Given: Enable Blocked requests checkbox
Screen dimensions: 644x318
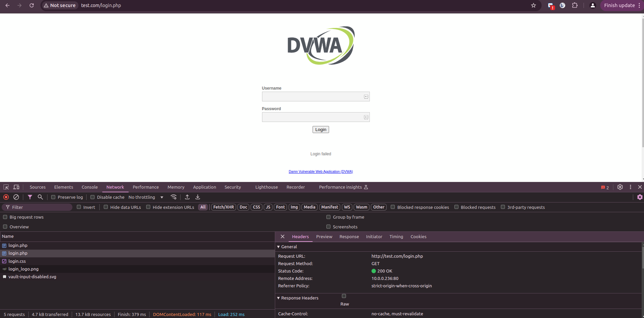Looking at the screenshot, I should click(456, 207).
